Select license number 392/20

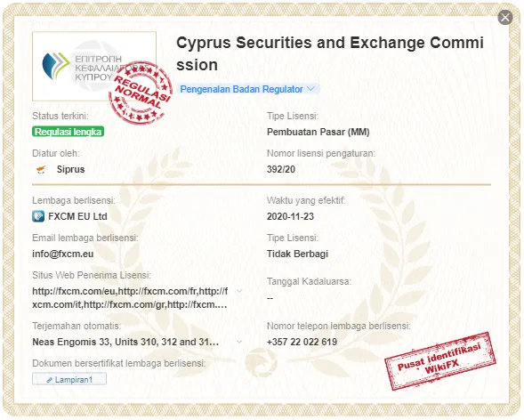click(x=281, y=169)
